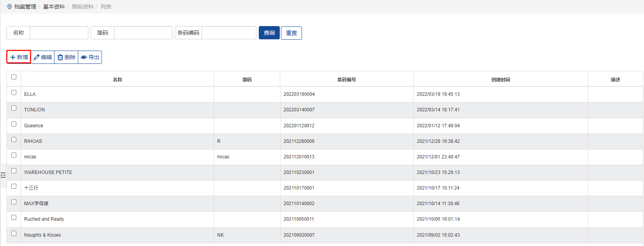Click the 条码编号 column header
Image resolution: width=644 pixels, height=246 pixels.
(x=346, y=79)
